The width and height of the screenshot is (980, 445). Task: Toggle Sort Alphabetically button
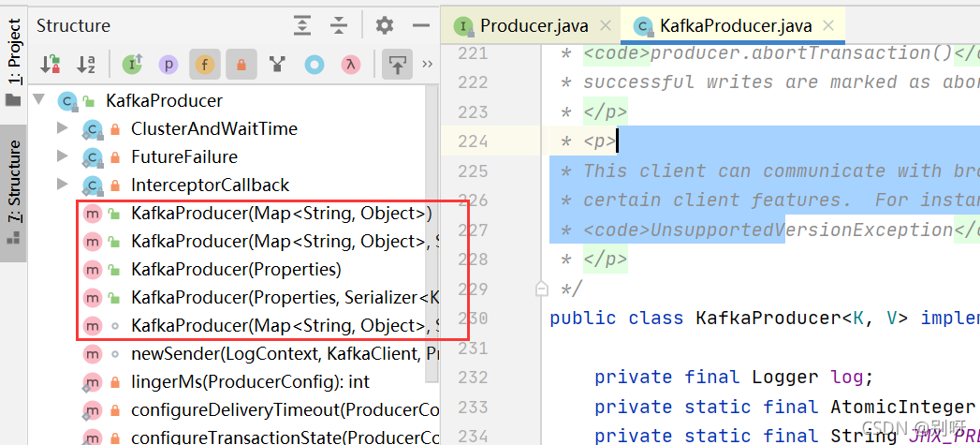click(x=85, y=64)
